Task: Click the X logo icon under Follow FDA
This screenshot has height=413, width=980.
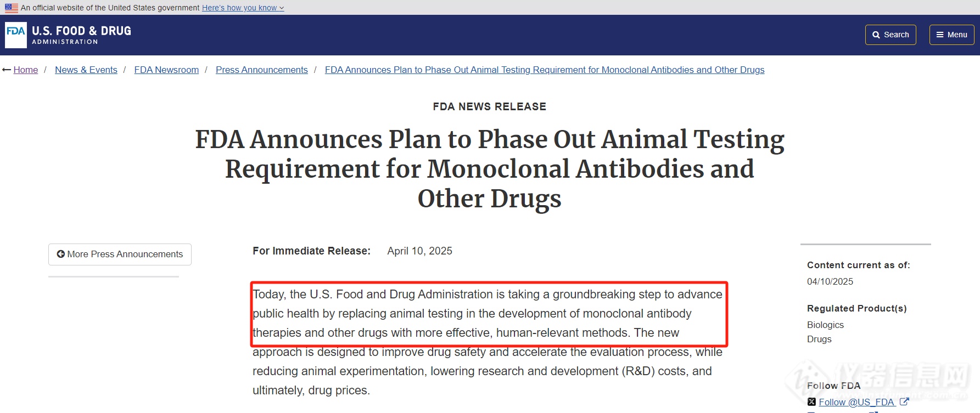Action: 811,402
